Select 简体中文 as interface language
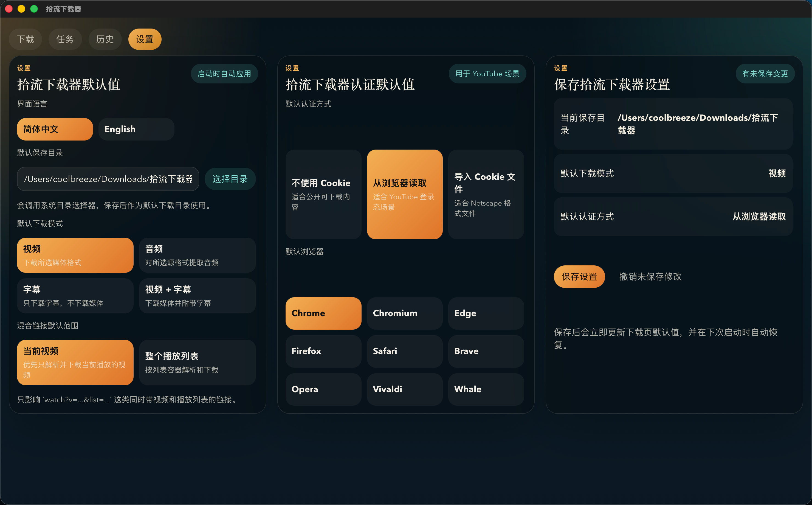 pos(55,129)
